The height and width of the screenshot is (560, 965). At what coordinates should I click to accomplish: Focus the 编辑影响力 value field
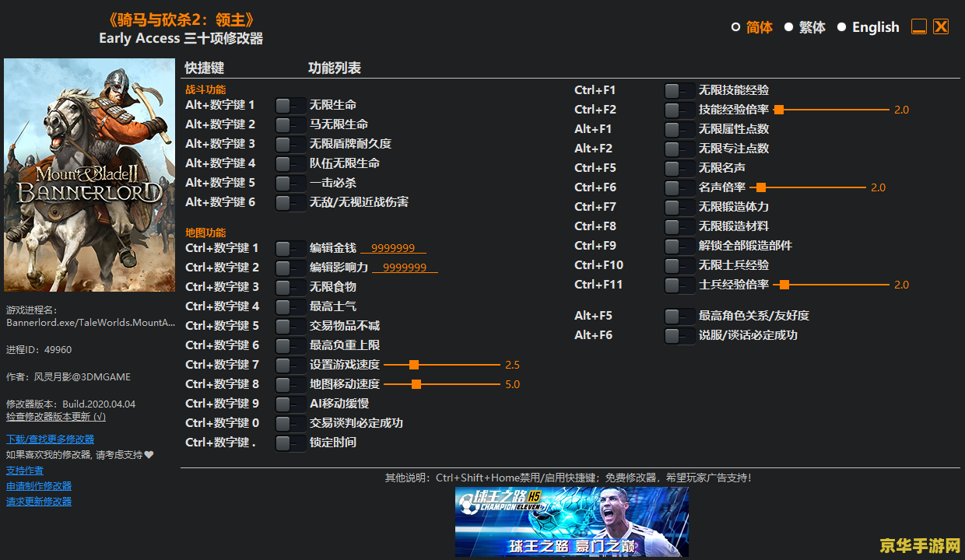click(x=405, y=268)
